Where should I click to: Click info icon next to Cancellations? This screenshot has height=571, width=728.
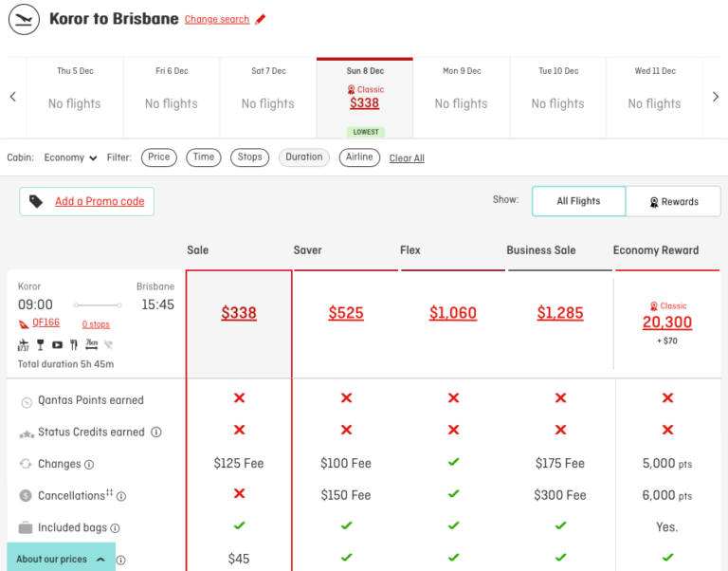[x=121, y=497]
